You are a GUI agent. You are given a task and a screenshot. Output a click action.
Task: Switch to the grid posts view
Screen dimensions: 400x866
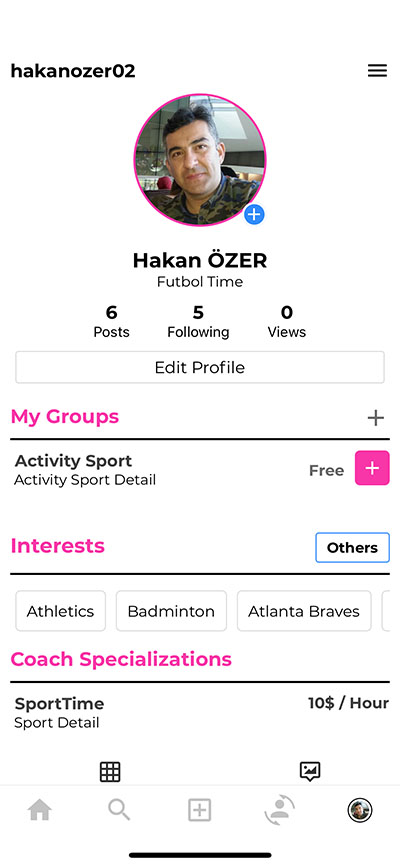[110, 772]
